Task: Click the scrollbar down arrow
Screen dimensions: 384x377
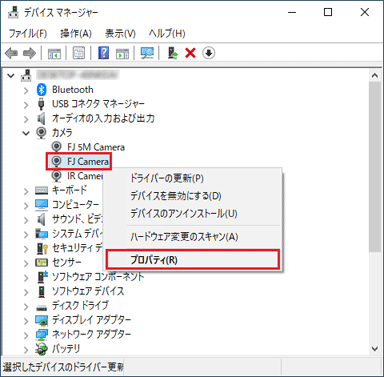Action: [x=375, y=349]
